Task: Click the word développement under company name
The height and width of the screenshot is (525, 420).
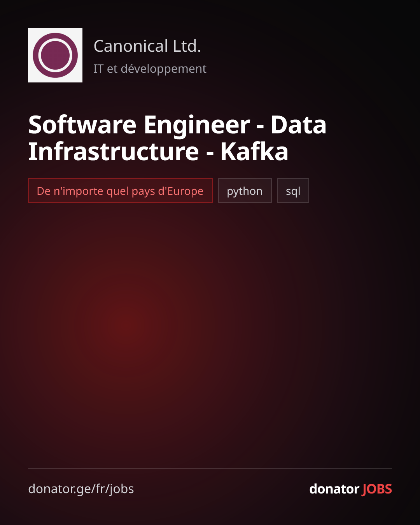Action: [x=164, y=69]
